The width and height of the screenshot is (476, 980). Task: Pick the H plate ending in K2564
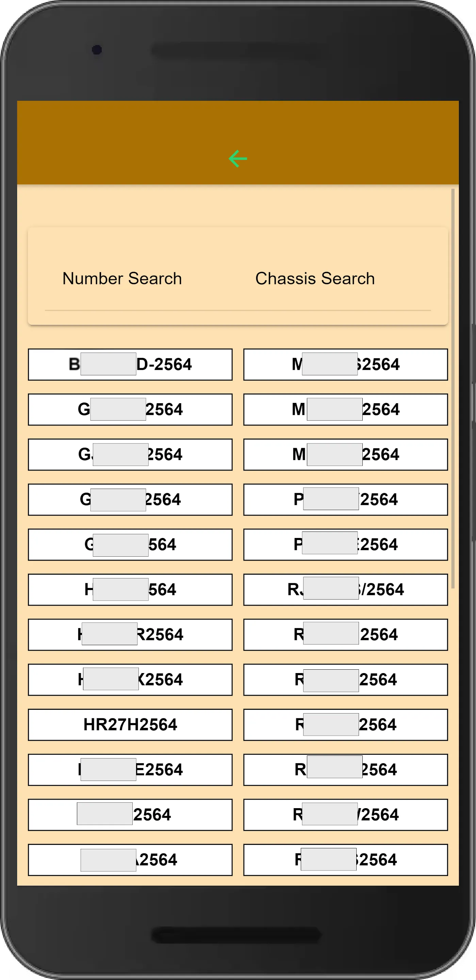130,680
